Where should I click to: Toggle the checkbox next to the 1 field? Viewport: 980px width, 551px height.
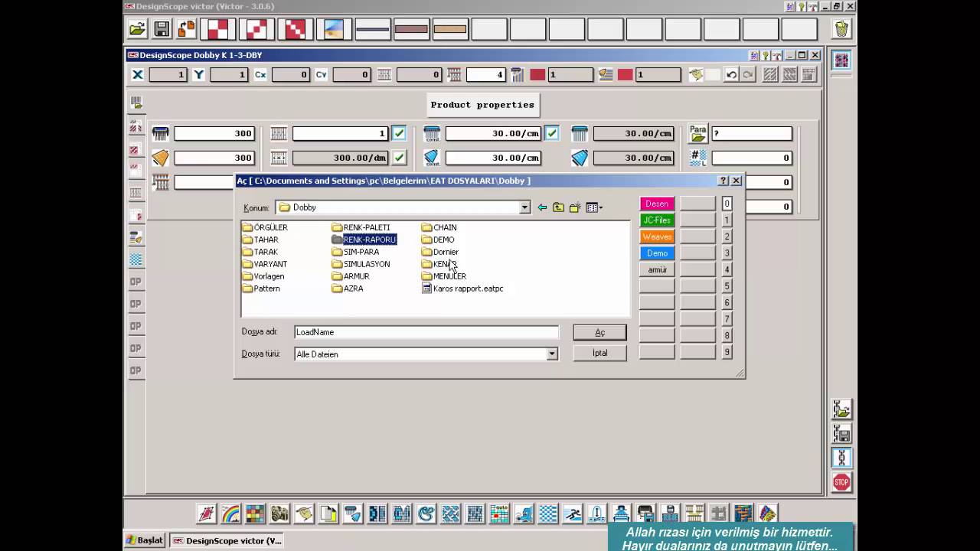399,133
